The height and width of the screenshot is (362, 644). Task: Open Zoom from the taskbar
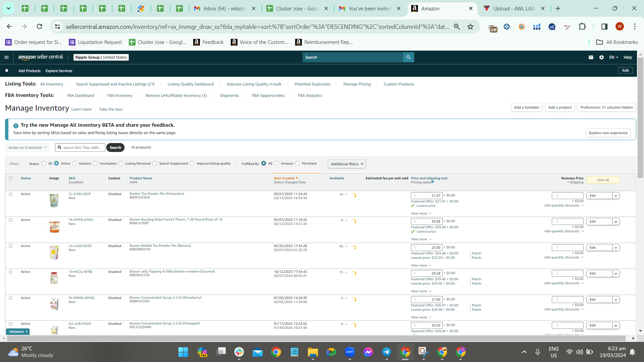(x=350, y=352)
